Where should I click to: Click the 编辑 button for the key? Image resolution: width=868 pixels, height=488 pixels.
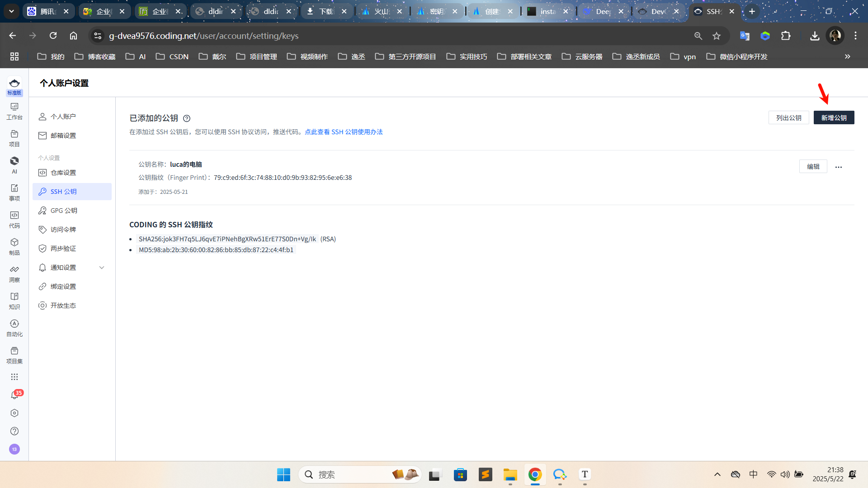(813, 166)
